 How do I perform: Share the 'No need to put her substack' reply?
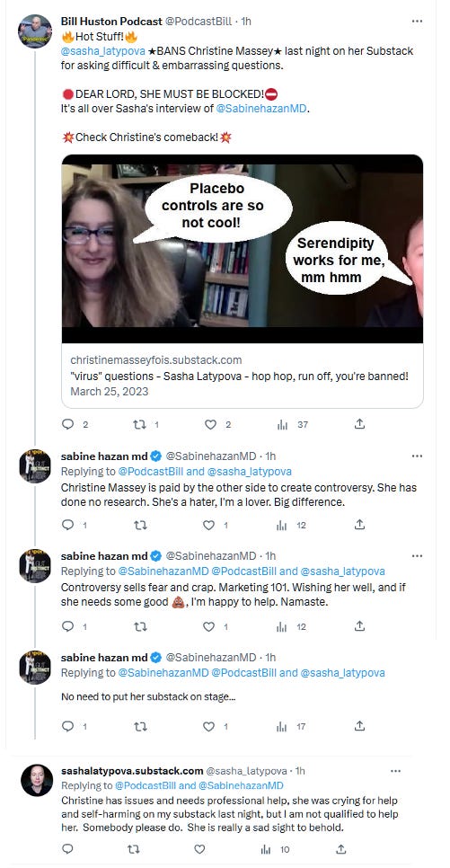tap(360, 726)
